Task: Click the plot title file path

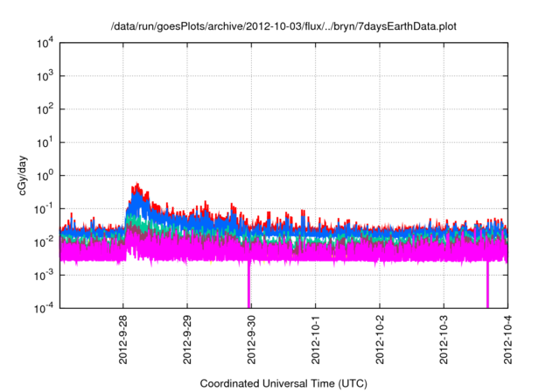Action: 284,26
